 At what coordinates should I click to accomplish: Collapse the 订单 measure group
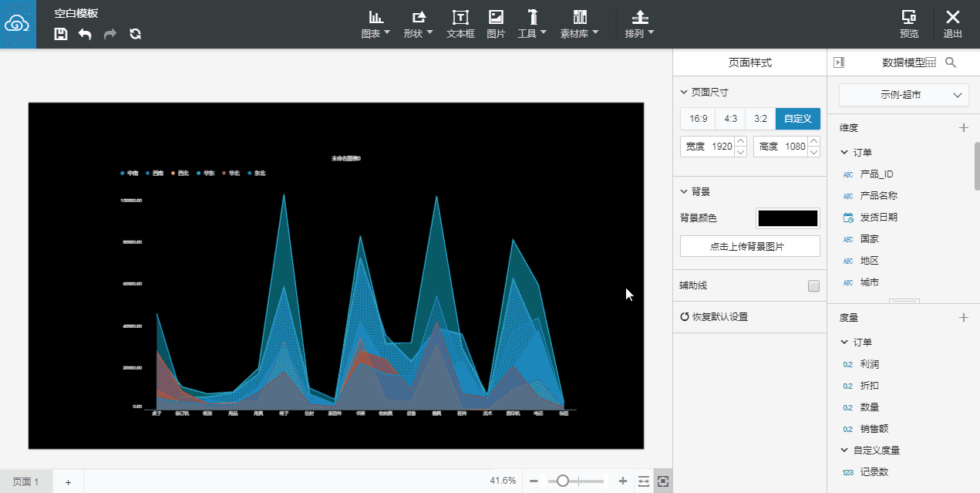pyautogui.click(x=845, y=343)
